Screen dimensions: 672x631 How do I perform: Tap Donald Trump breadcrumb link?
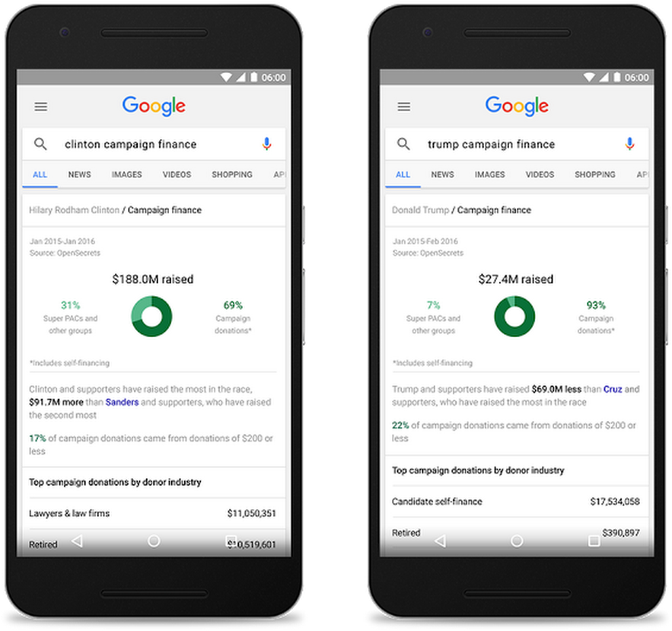click(x=420, y=210)
